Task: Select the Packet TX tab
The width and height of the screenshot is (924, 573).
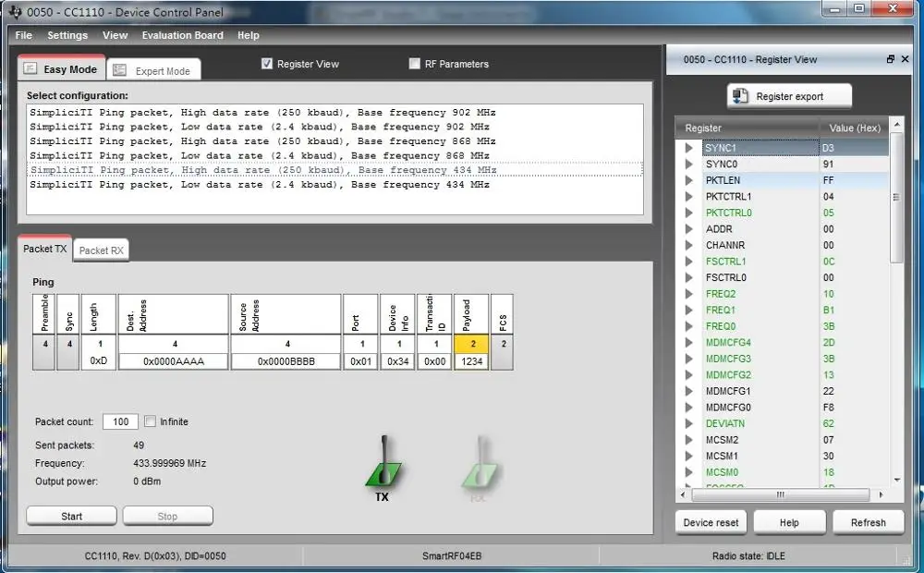Action: pyautogui.click(x=44, y=249)
